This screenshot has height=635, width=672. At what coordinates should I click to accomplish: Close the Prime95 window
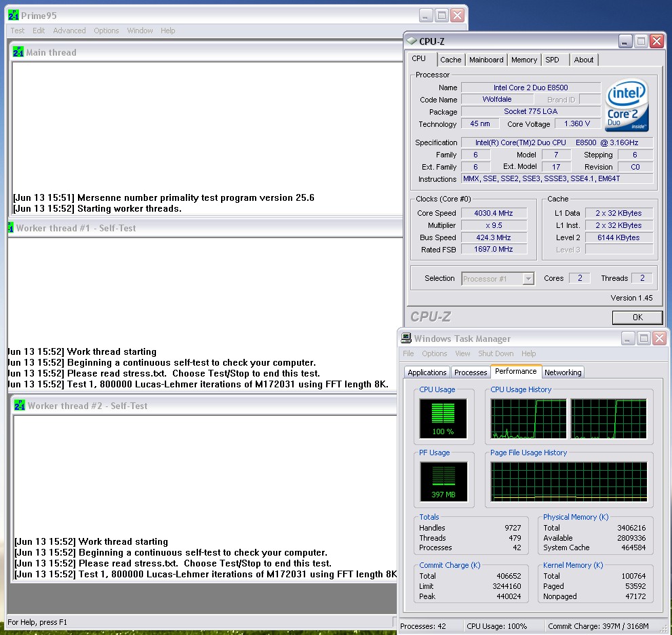point(458,16)
